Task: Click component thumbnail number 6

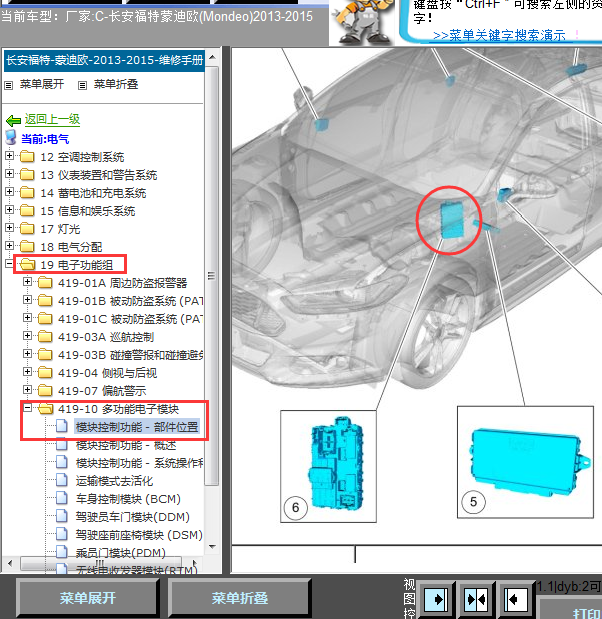Action: pyautogui.click(x=328, y=466)
